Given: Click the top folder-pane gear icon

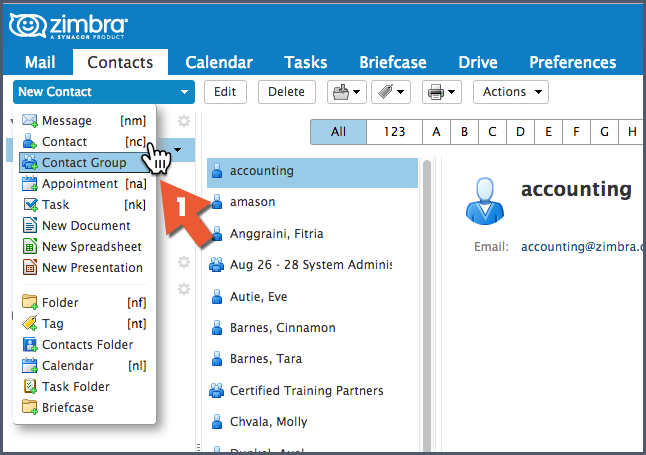Looking at the screenshot, I should click(184, 121).
